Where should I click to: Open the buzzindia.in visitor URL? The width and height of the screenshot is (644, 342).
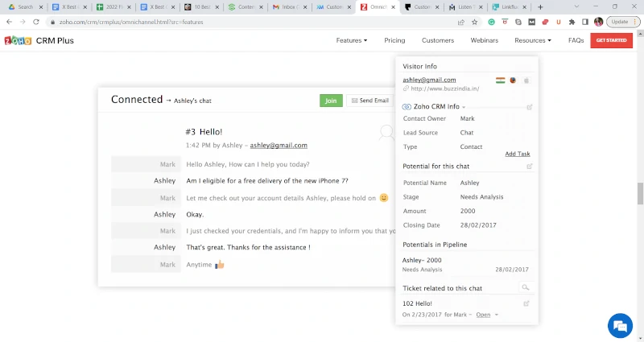point(445,89)
